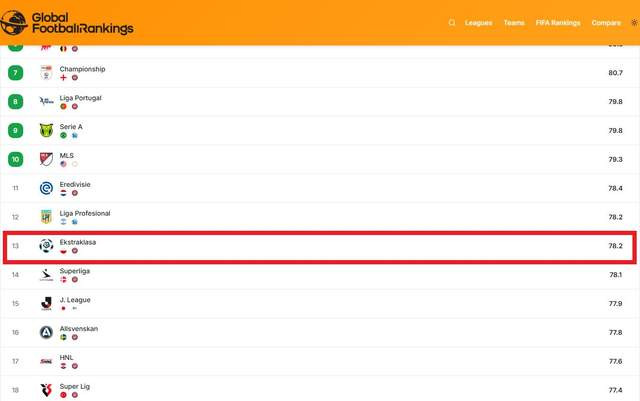Open the Leagues menu item
The width and height of the screenshot is (640, 401).
(x=478, y=23)
